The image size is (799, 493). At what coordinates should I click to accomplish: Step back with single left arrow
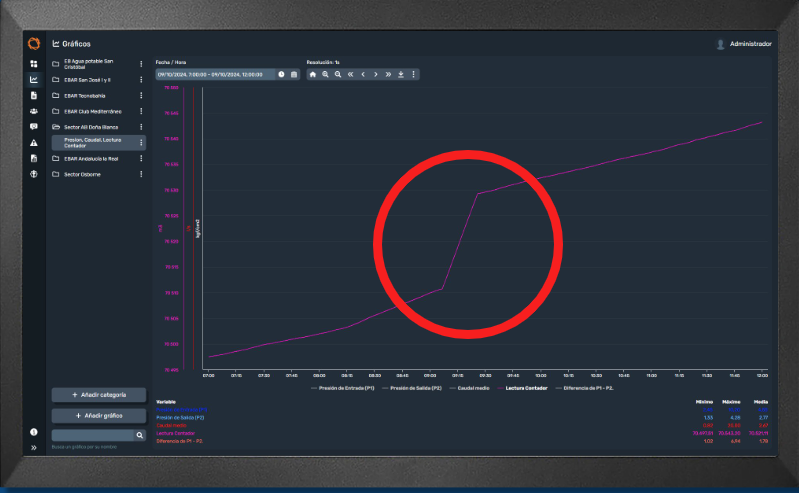tap(363, 74)
